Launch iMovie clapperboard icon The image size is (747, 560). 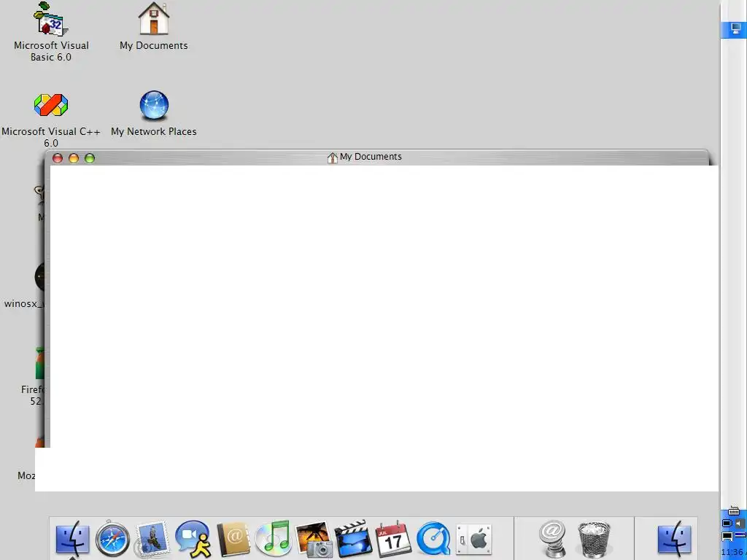coord(353,540)
